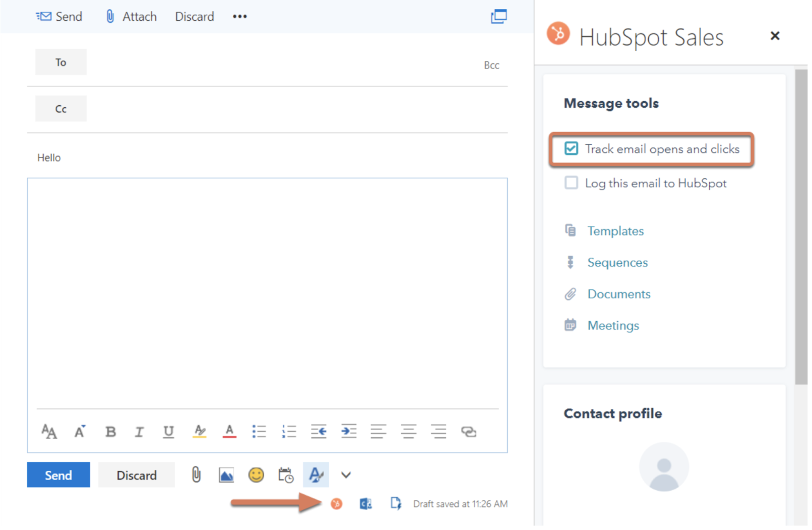Open the calendar scheduling icon
This screenshot has width=812, height=530.
[286, 475]
